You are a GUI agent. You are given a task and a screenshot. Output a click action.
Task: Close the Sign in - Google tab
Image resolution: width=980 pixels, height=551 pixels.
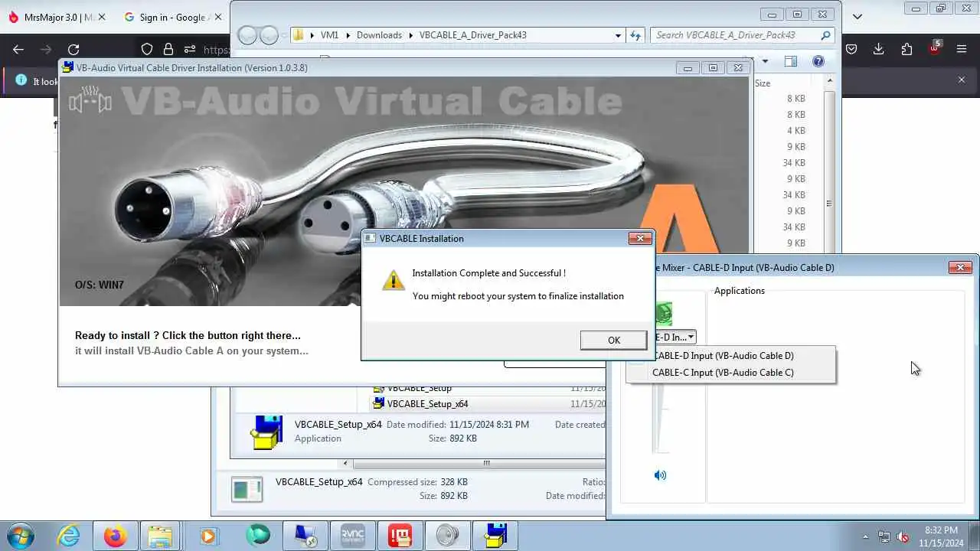click(217, 17)
